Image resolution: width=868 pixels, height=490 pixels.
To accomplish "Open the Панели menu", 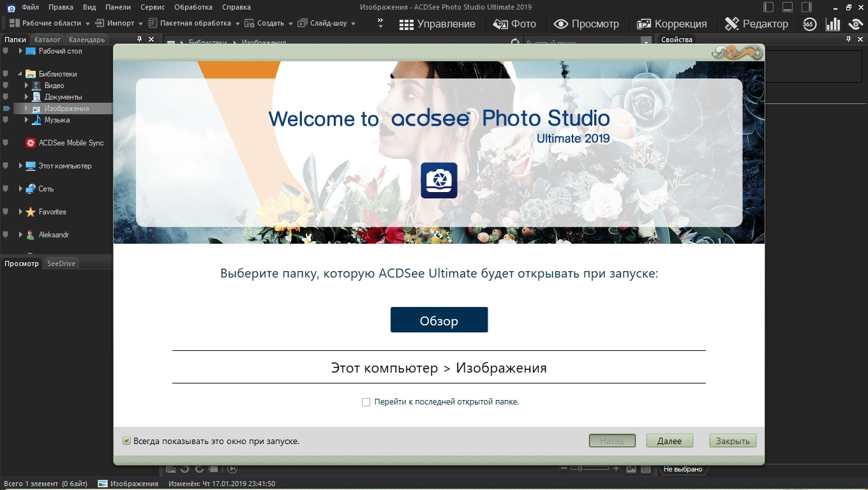I will click(118, 7).
